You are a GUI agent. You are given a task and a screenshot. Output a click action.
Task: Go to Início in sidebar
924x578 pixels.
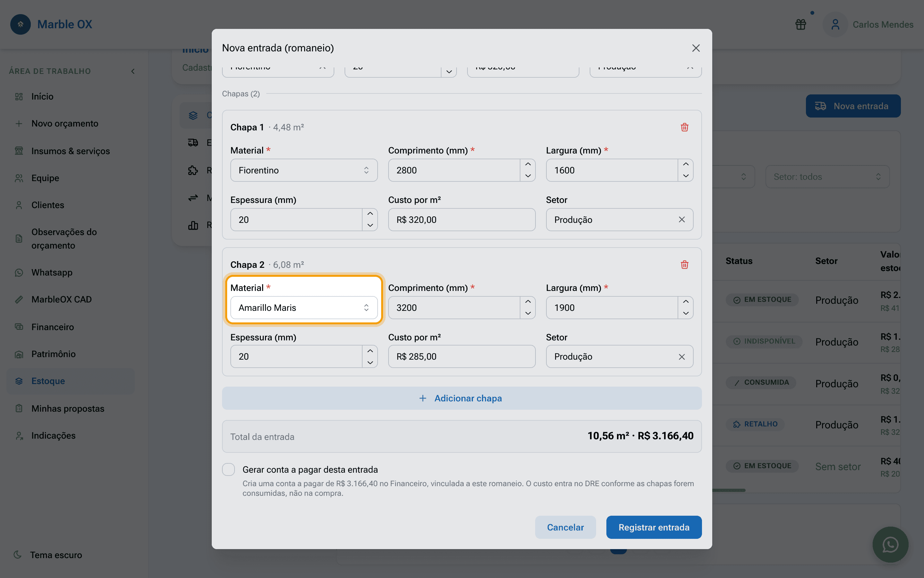tap(71, 96)
